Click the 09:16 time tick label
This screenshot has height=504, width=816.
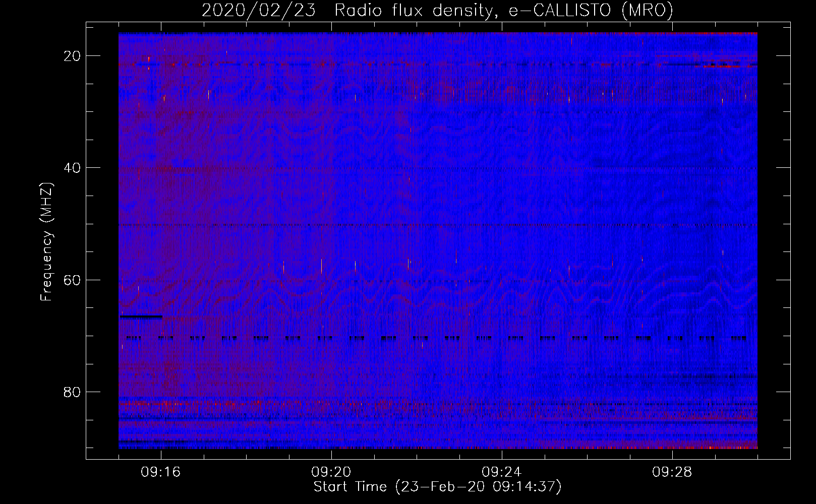[x=161, y=472]
